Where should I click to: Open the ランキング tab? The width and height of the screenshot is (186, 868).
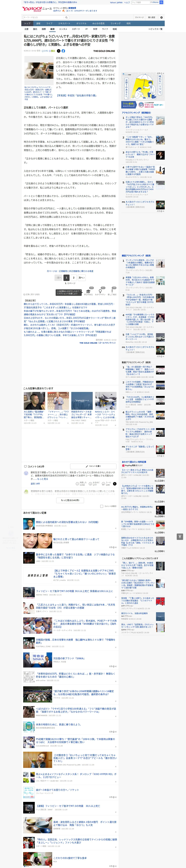[115, 24]
